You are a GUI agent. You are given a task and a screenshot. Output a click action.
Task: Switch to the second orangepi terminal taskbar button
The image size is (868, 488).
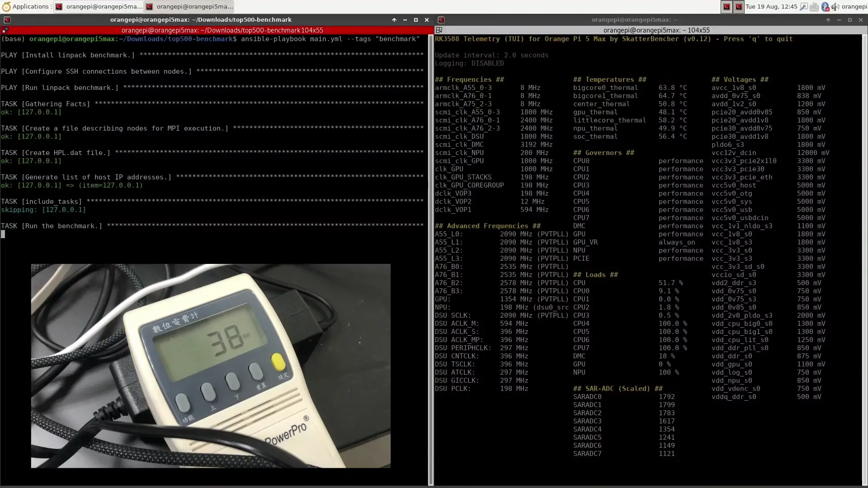click(189, 6)
